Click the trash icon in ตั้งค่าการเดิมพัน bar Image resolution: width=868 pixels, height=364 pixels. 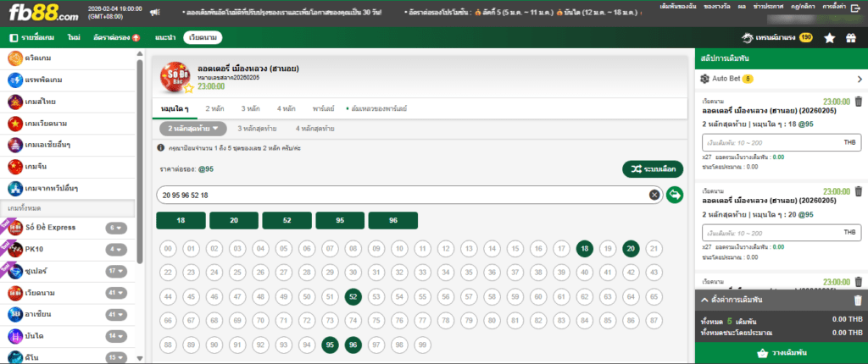pyautogui.click(x=858, y=300)
